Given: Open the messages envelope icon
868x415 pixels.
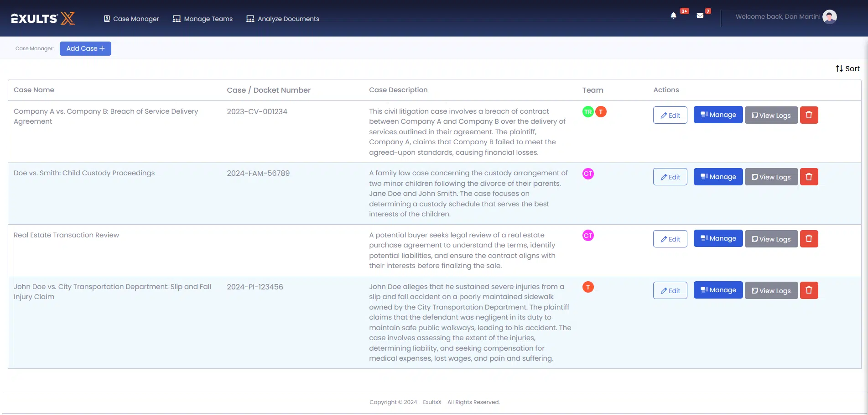Looking at the screenshot, I should (700, 16).
